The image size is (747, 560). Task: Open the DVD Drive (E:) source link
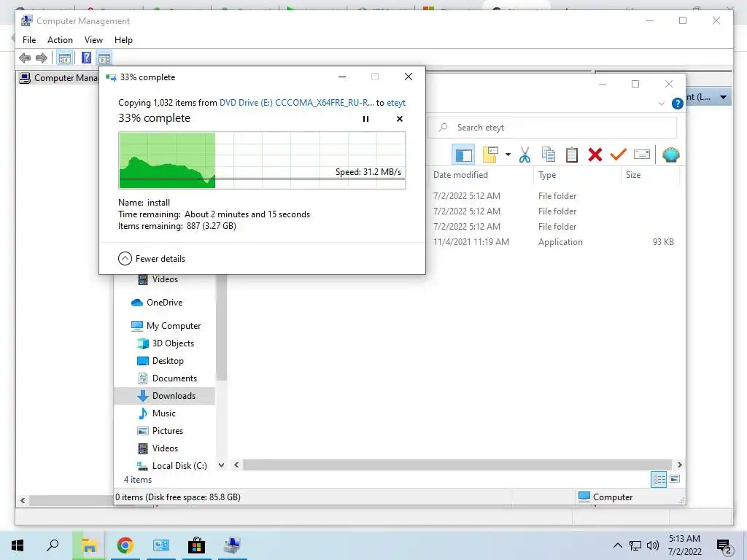(296, 102)
